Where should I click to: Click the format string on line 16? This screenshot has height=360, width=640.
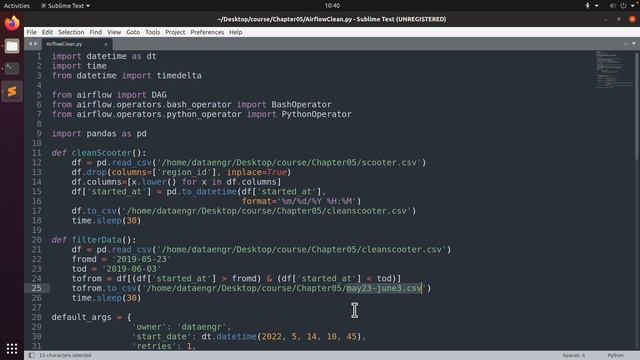click(x=316, y=201)
